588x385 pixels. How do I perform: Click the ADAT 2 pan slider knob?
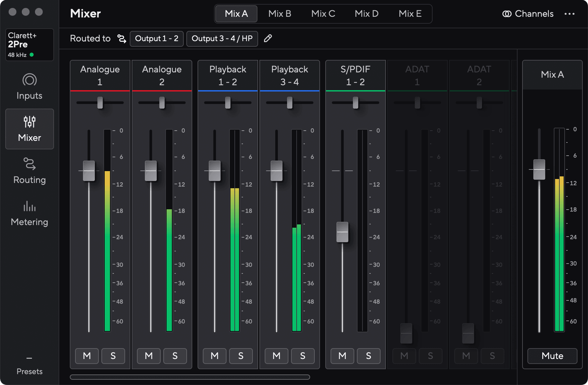click(479, 103)
